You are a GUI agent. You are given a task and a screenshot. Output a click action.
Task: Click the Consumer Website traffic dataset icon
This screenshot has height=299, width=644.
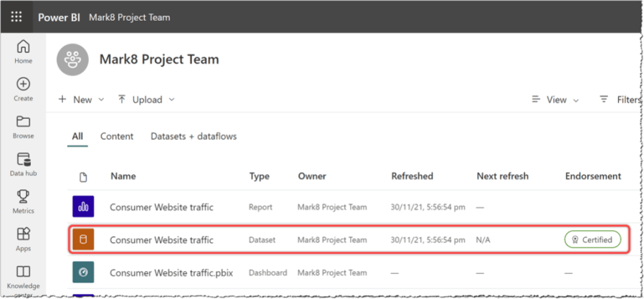[83, 239]
